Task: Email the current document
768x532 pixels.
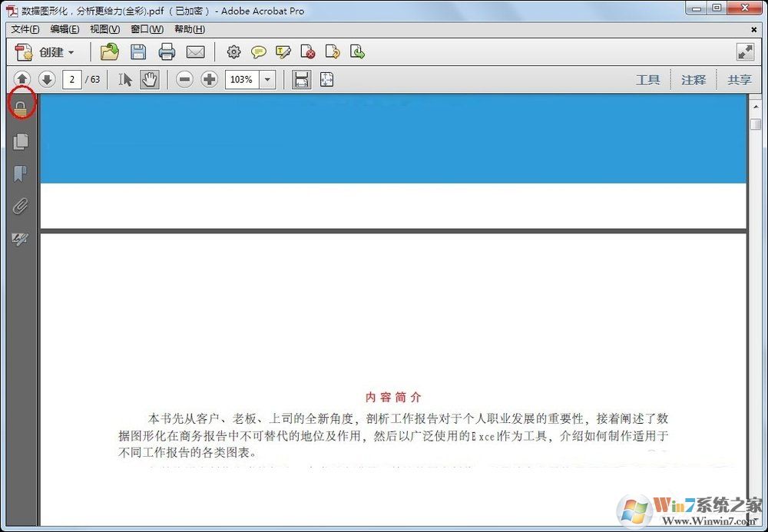Action: 196,51
